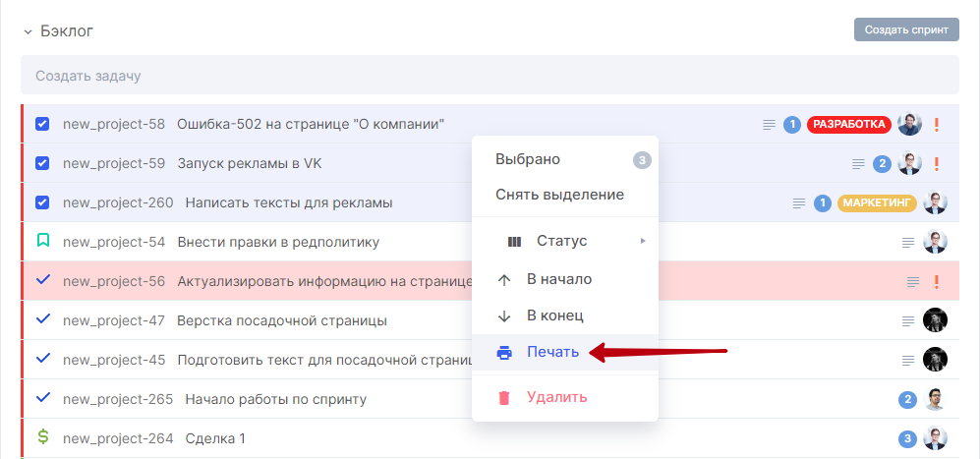
Task: Open assignee avatar on new_project-264
Action: click(935, 438)
